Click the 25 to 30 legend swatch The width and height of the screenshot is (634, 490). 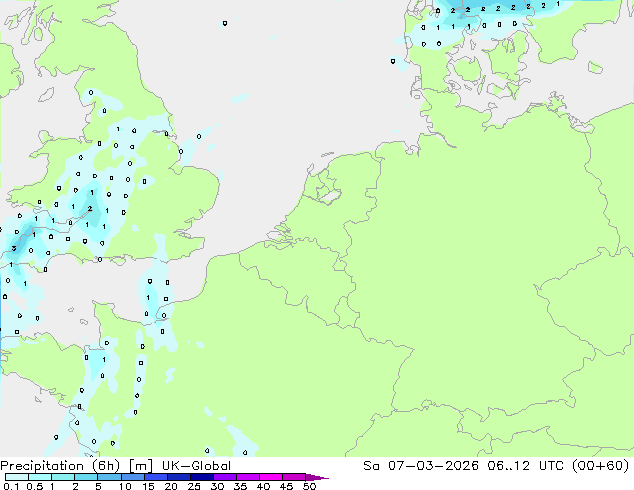click(201, 477)
